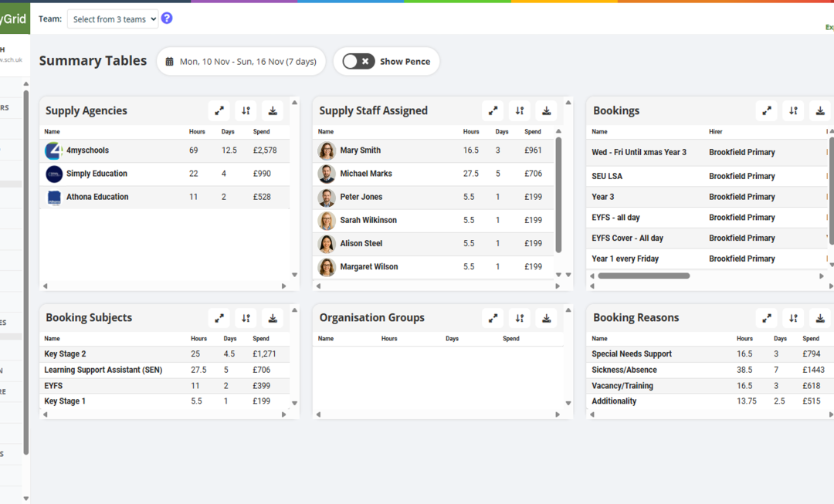Click Michael Marks profile photo
Viewport: 834px width, 504px height.
(327, 174)
